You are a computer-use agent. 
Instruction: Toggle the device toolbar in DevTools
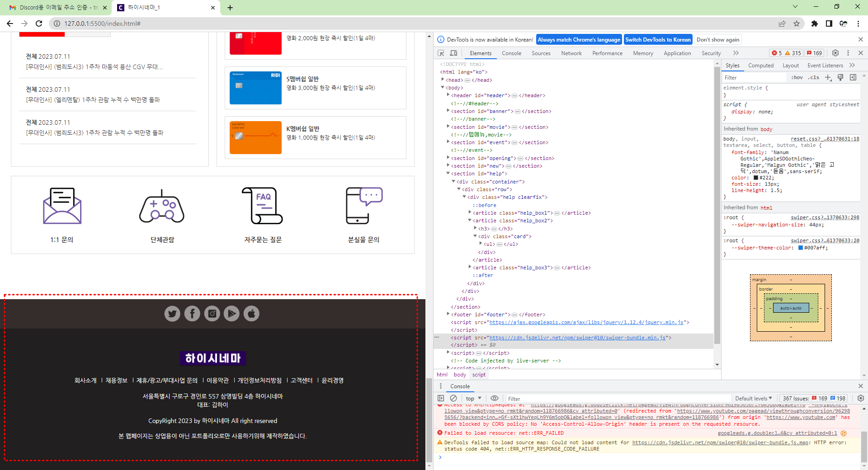(x=453, y=53)
